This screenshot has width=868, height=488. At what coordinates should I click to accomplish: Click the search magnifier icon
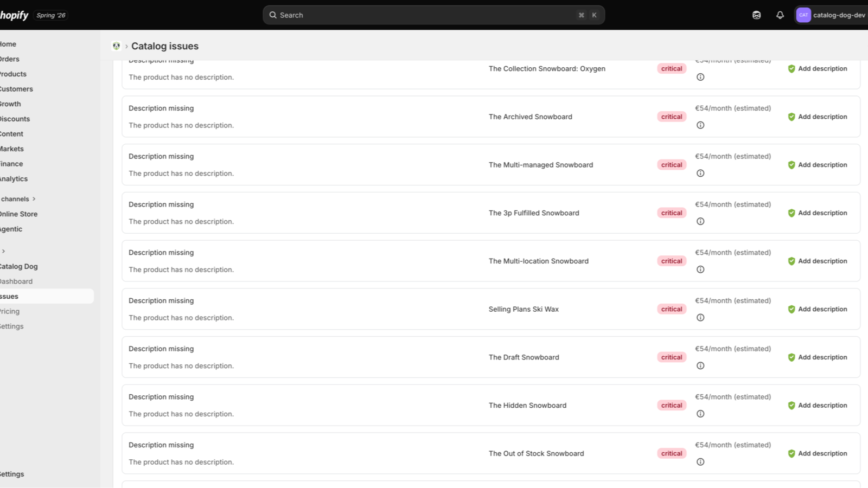click(x=273, y=15)
